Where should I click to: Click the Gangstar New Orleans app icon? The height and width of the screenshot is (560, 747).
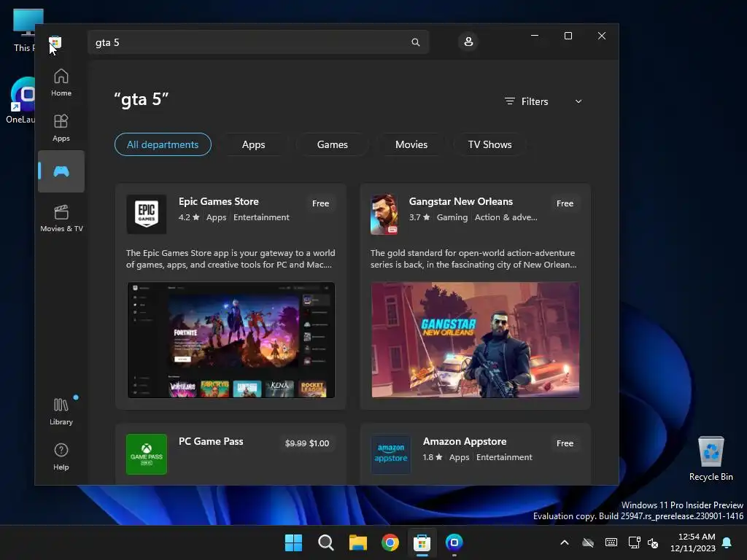384,214
